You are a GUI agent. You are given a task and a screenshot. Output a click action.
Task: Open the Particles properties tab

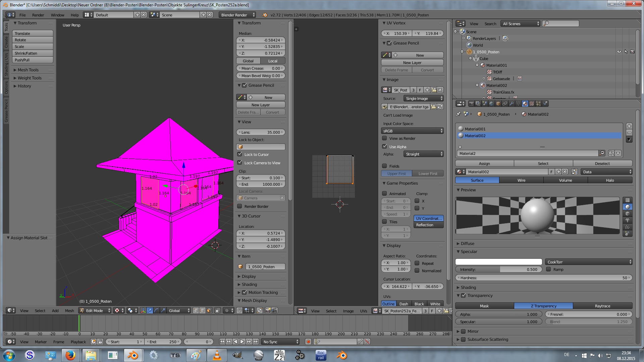point(538,104)
